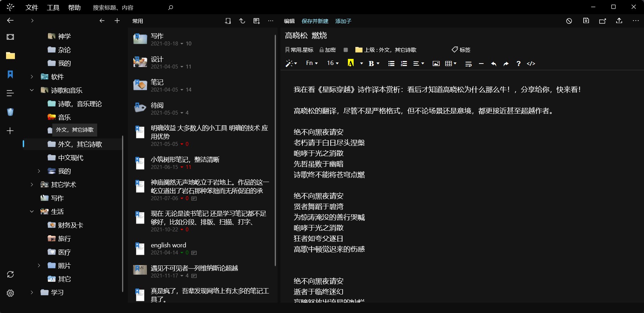Expand the 照片 folder
644x313 pixels.
(39, 265)
